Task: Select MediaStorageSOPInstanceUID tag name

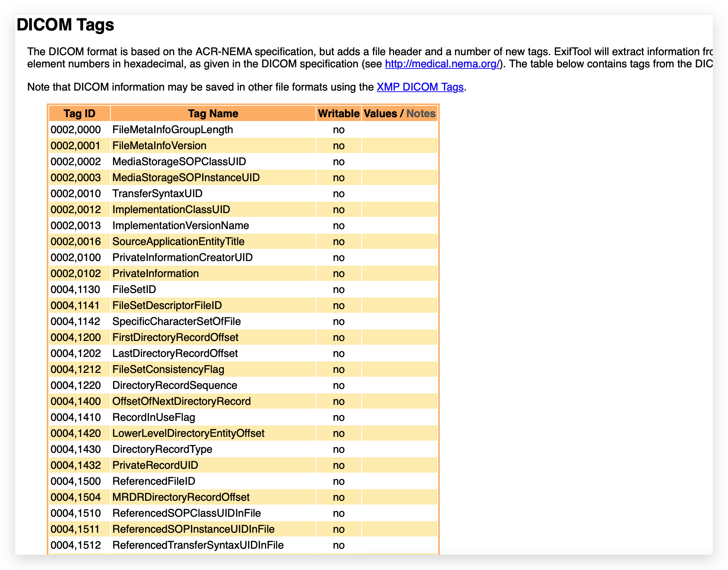Action: click(186, 178)
